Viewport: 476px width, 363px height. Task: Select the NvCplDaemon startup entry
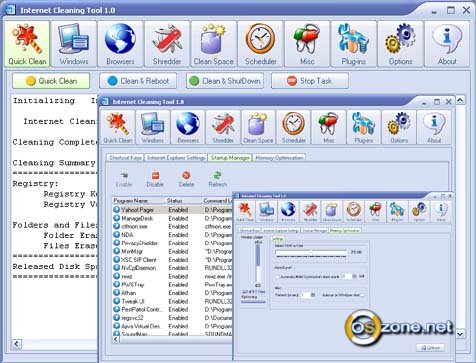(172, 268)
